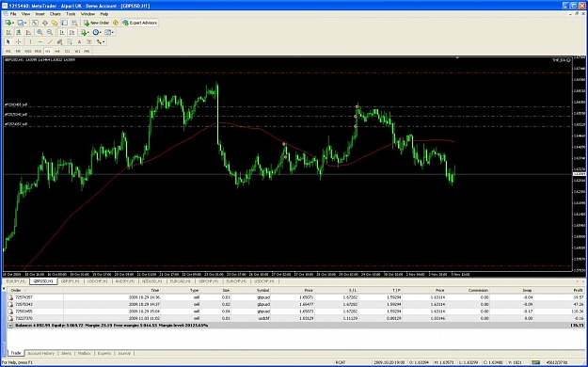This screenshot has height=367, width=588.
Task: Select the Crosshair tool
Action: pyautogui.click(x=19, y=41)
